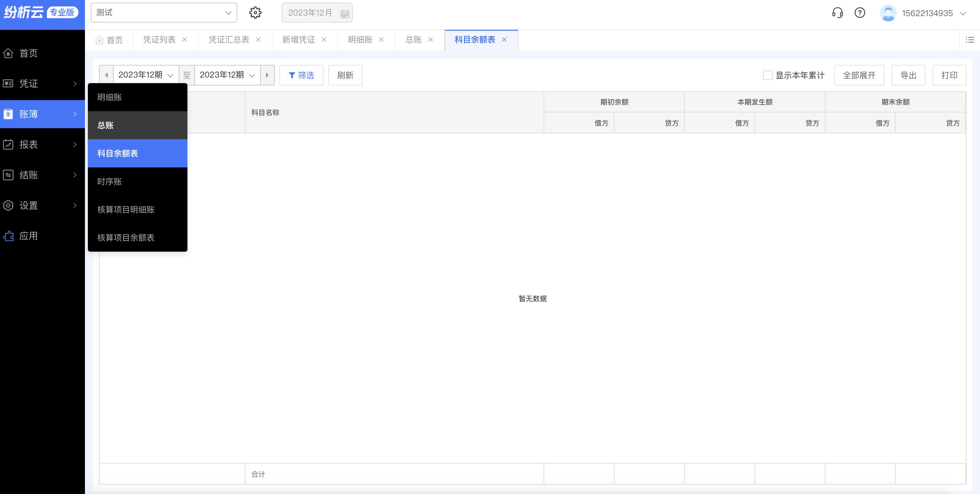Click the 合计 total row label

pos(258,474)
